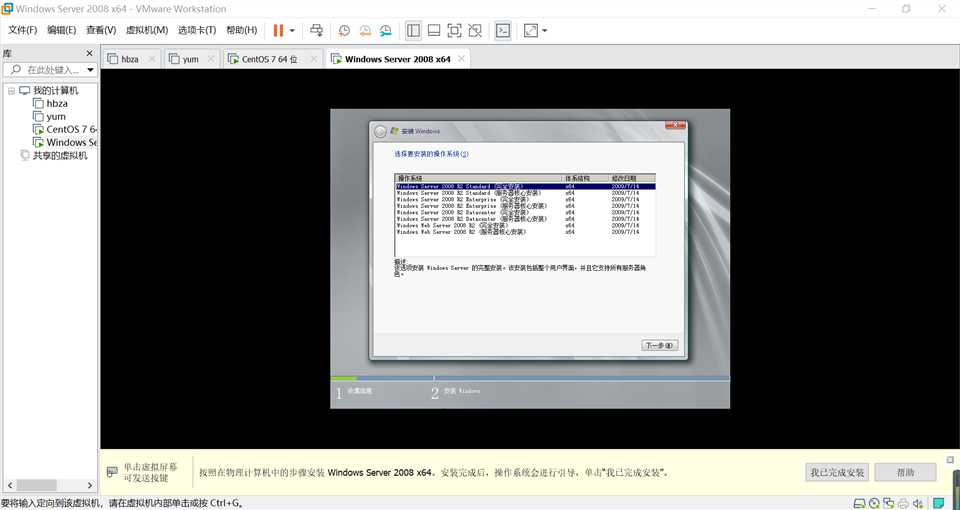Open the 编辑(E) menu

pos(62,30)
